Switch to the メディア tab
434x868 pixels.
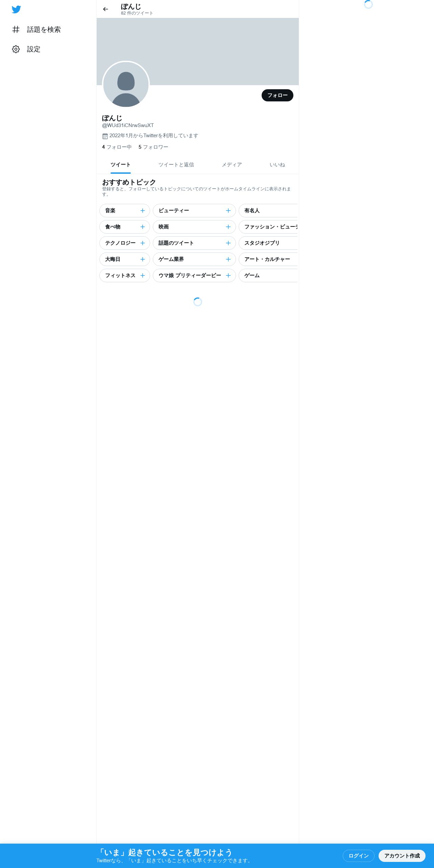(232, 165)
